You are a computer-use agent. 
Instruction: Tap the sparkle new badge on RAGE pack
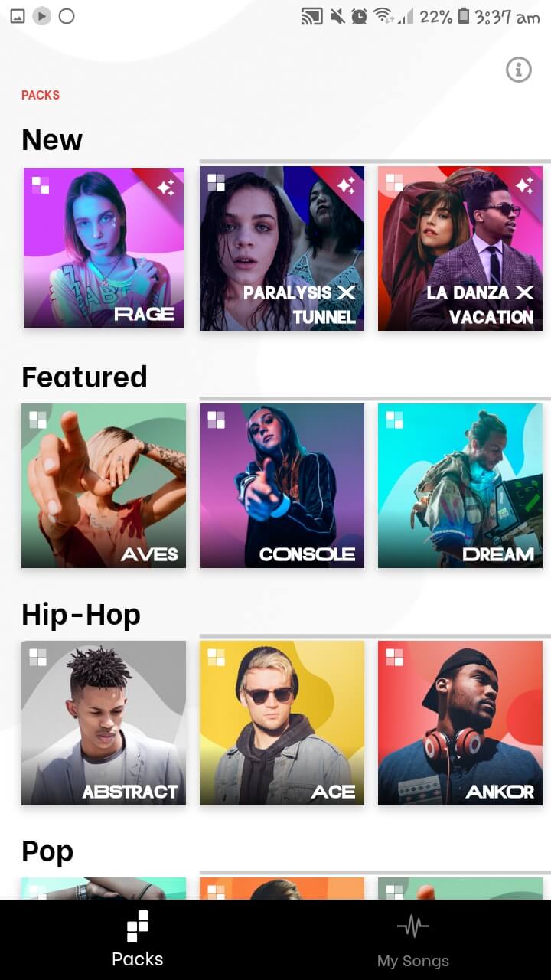[166, 187]
